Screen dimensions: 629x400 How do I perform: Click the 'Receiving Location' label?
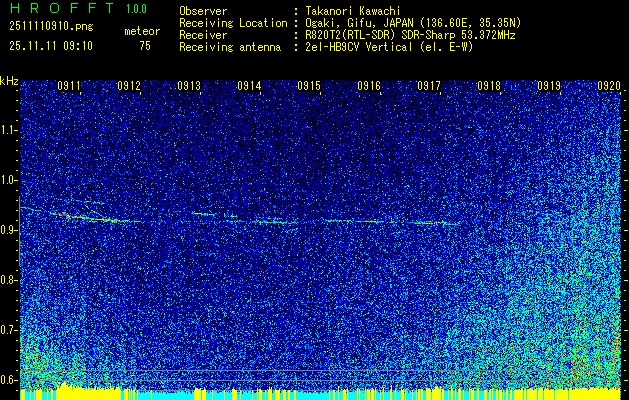(x=233, y=23)
